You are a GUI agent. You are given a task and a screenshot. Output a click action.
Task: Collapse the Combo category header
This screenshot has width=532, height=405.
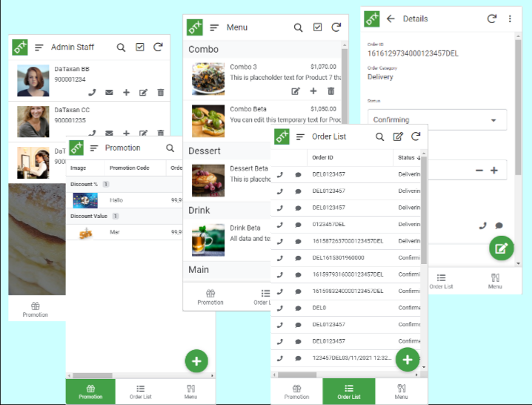click(x=262, y=49)
